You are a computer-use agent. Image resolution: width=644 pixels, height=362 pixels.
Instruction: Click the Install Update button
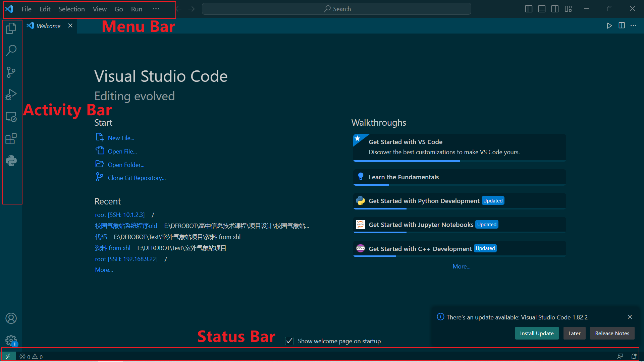[x=537, y=333]
